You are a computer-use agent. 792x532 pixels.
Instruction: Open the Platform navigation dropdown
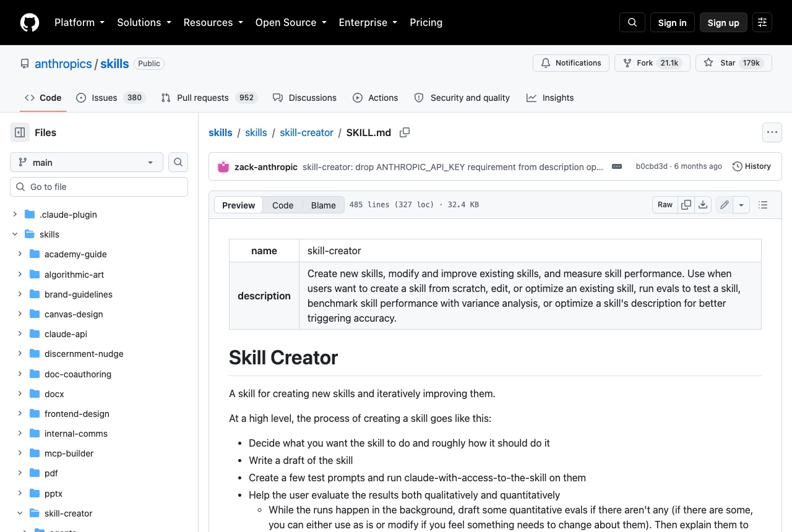click(79, 22)
